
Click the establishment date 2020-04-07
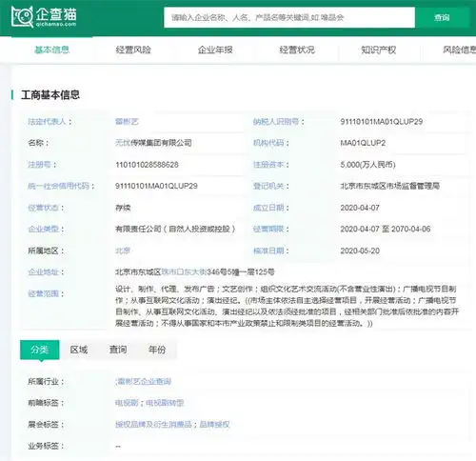pos(360,208)
